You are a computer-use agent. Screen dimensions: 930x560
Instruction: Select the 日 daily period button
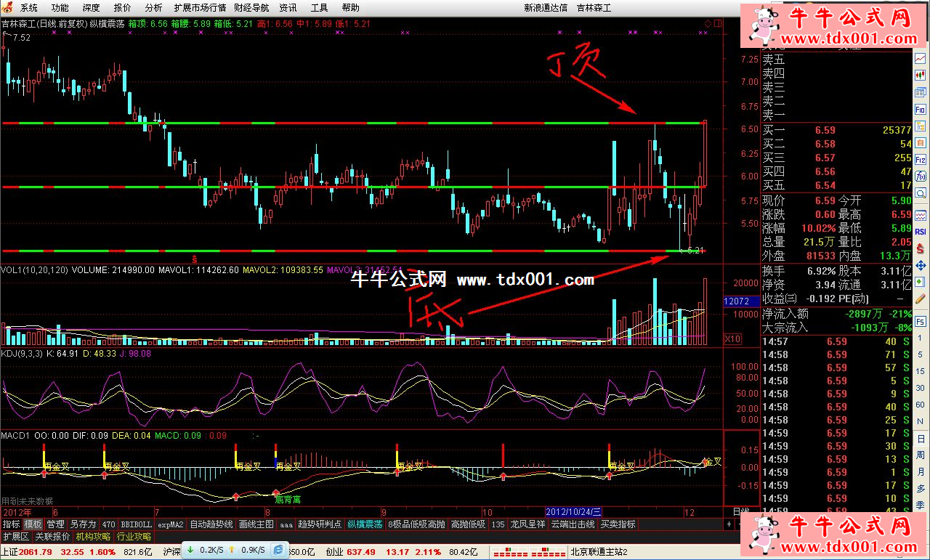pos(921,437)
